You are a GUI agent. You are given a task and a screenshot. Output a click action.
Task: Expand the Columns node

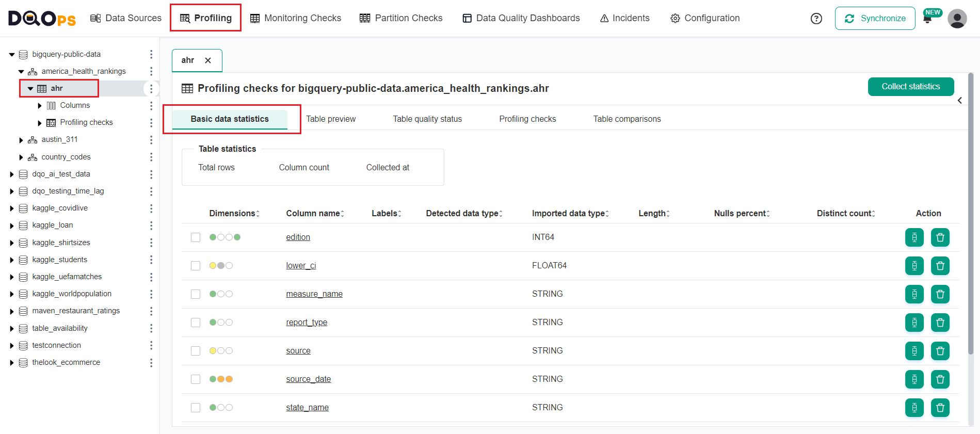click(40, 106)
